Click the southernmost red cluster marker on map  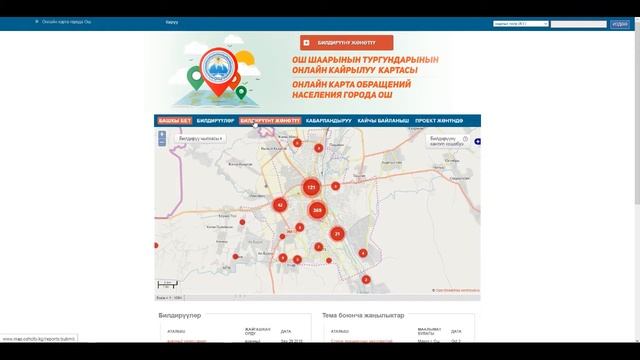click(366, 280)
